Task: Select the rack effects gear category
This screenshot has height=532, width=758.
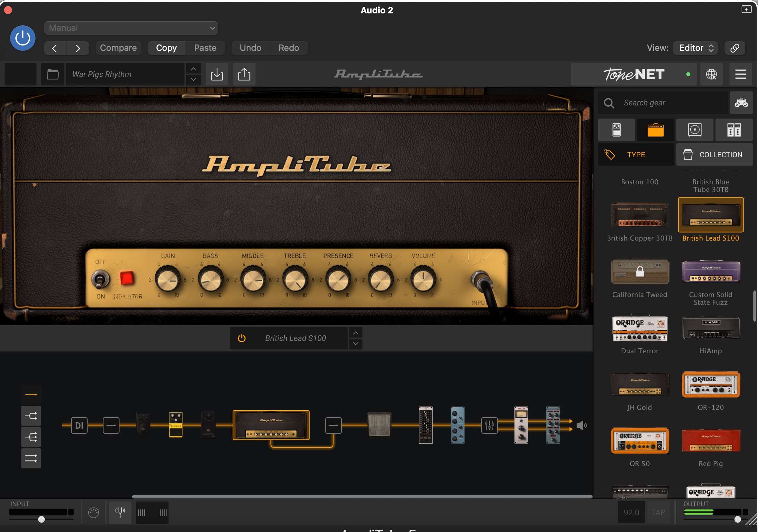Action: coord(734,130)
